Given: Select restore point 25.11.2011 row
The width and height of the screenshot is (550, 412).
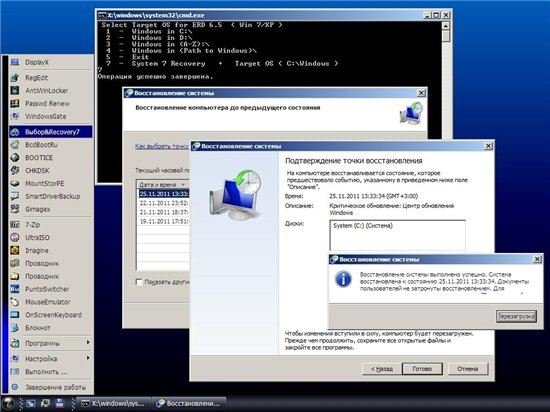Looking at the screenshot, I should pos(163,194).
